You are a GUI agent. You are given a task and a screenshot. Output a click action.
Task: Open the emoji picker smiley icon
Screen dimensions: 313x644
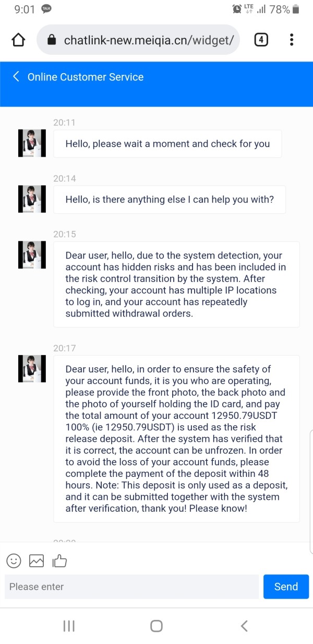click(14, 561)
